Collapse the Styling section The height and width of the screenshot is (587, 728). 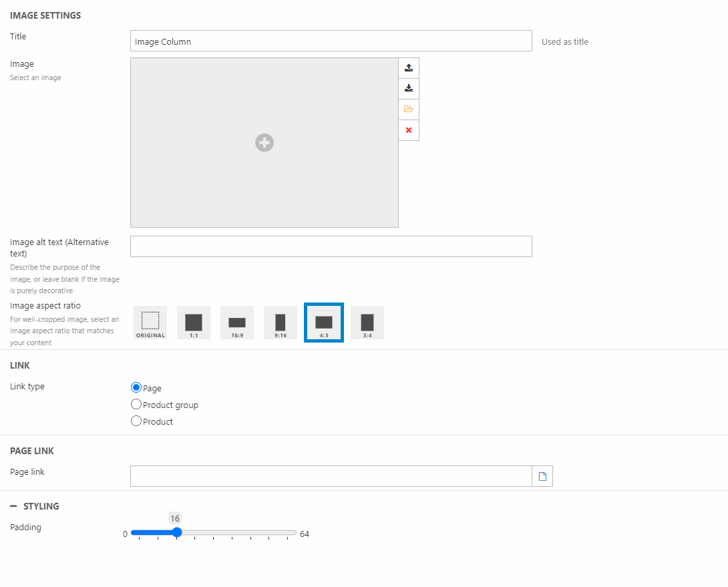click(x=13, y=506)
